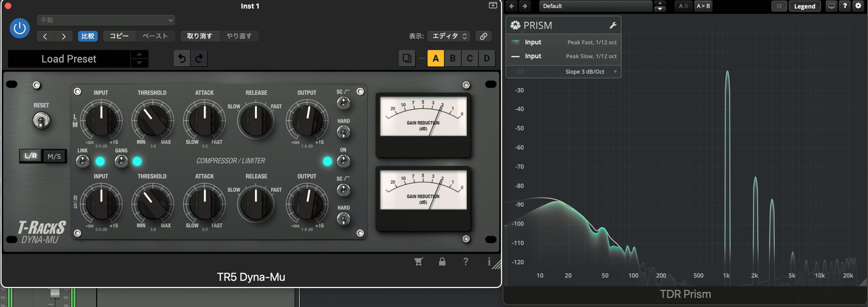The height and width of the screenshot is (307, 868).
Task: Toggle the RESET switch
Action: point(41,121)
